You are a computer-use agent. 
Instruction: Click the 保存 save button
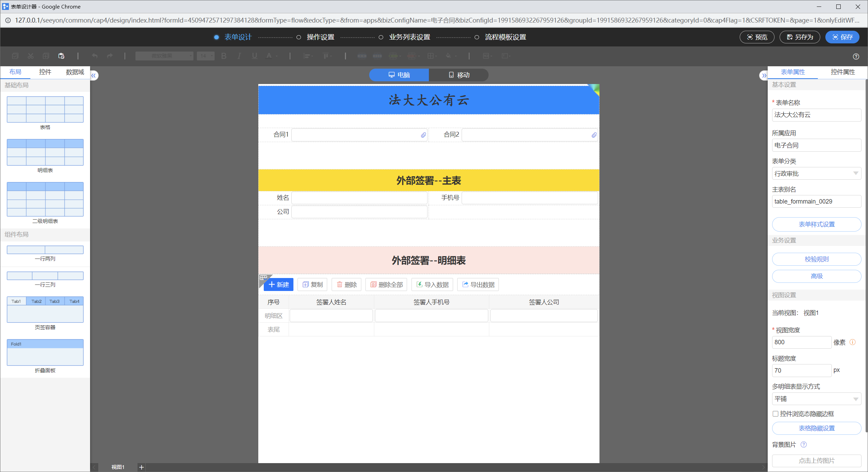[x=842, y=37]
